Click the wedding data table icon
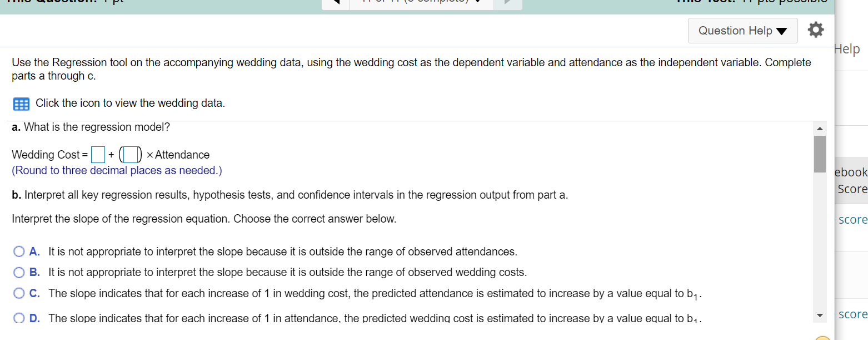 coord(21,104)
